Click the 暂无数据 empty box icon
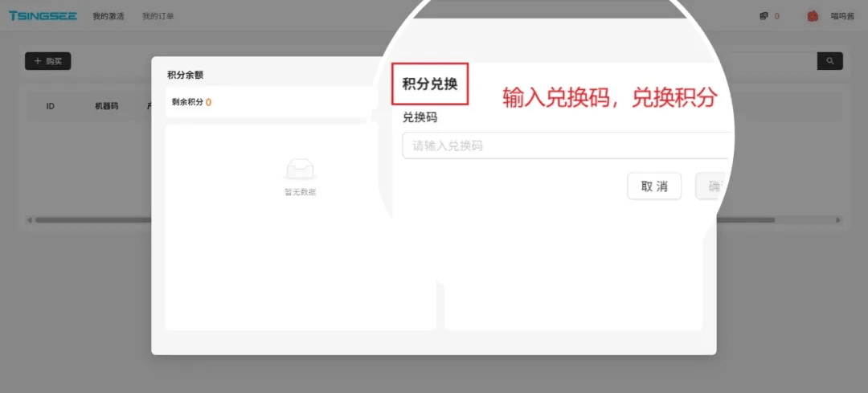 [300, 169]
